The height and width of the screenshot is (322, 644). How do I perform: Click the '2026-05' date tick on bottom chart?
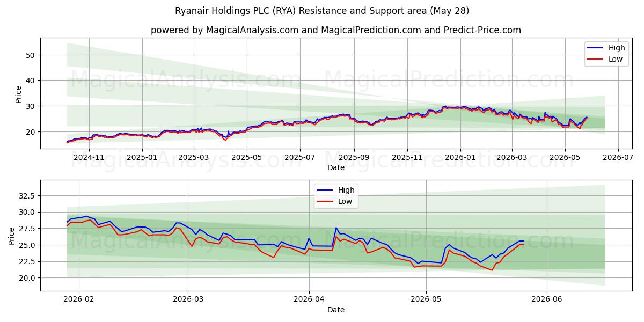(426, 299)
